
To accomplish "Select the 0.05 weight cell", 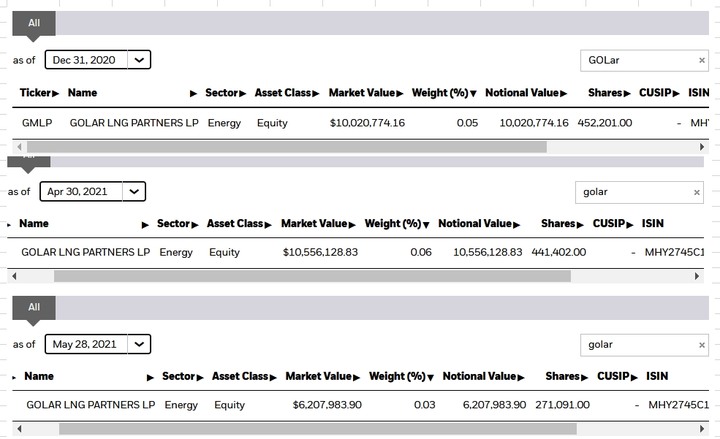I will 467,123.
